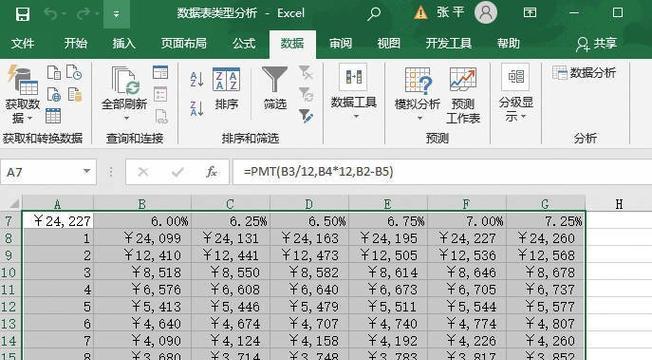Select row 10 header
Image resolution: width=652 pixels, height=360 pixels.
[10, 272]
